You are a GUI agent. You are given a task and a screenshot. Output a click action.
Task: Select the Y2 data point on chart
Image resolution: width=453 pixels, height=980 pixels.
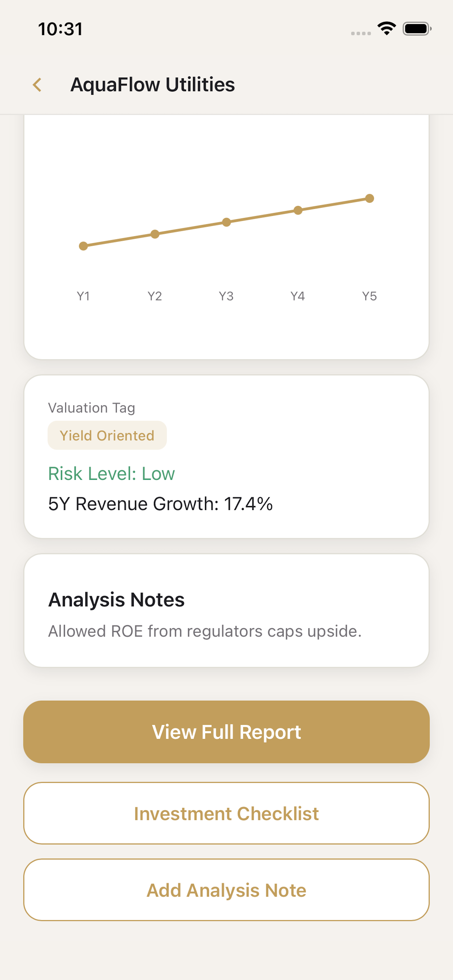tap(155, 234)
